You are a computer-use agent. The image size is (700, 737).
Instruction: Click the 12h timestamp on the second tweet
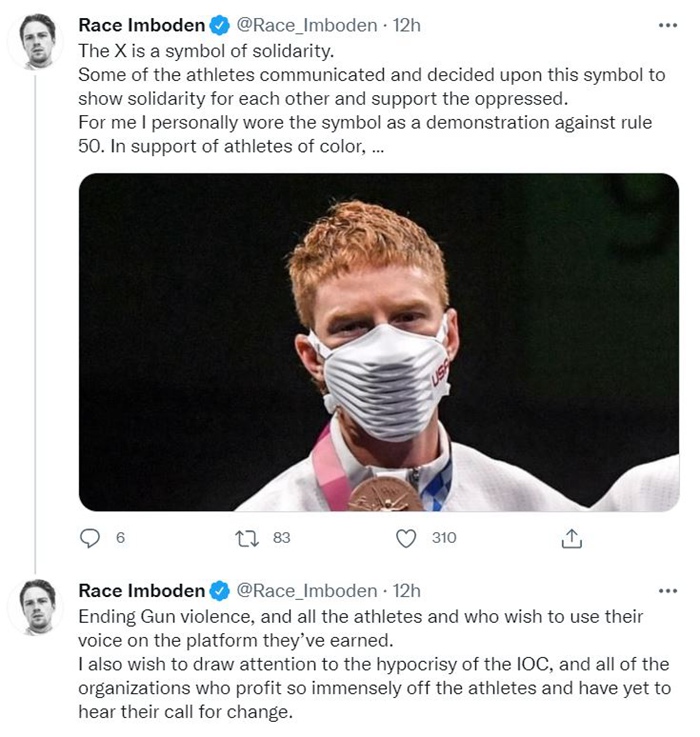tap(407, 591)
